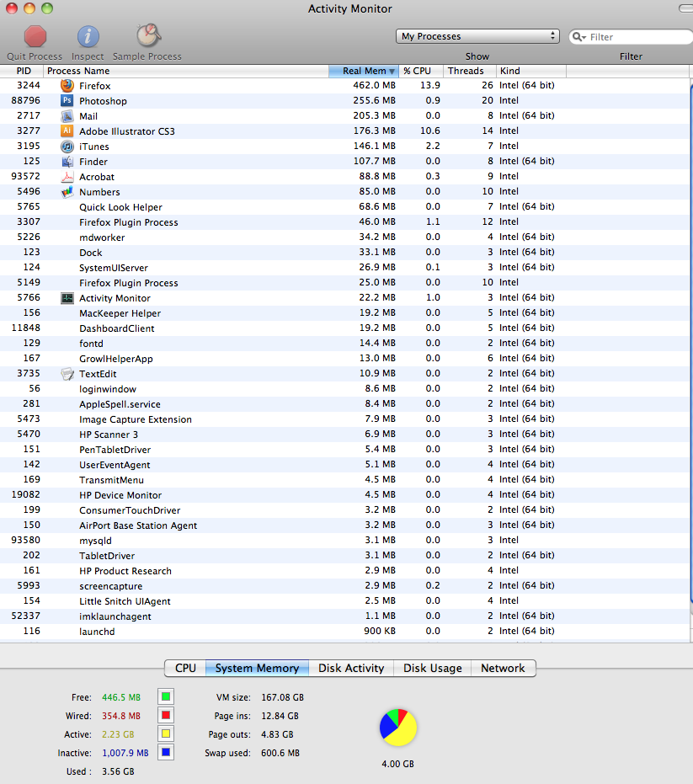Select the AirPort Base Station Agent row
The image size is (693, 784).
click(345, 525)
